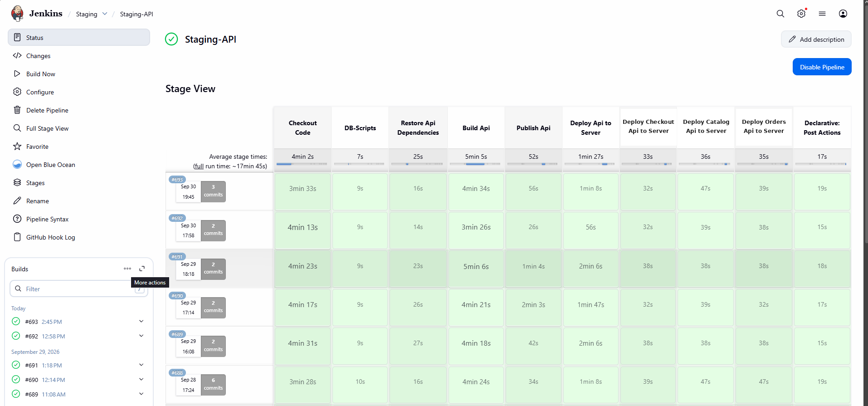This screenshot has width=868, height=406.
Task: Open the Staging breadcrumb dropdown chevron
Action: [x=105, y=14]
